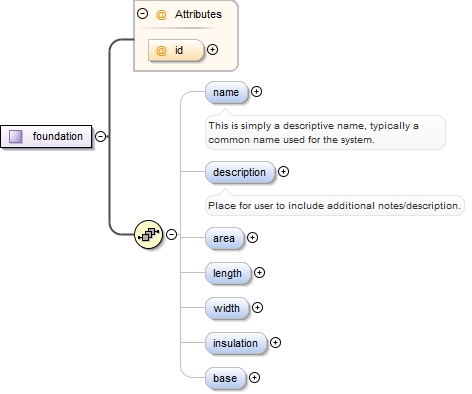Select the foundation root element
472x394 pixels.
point(46,136)
